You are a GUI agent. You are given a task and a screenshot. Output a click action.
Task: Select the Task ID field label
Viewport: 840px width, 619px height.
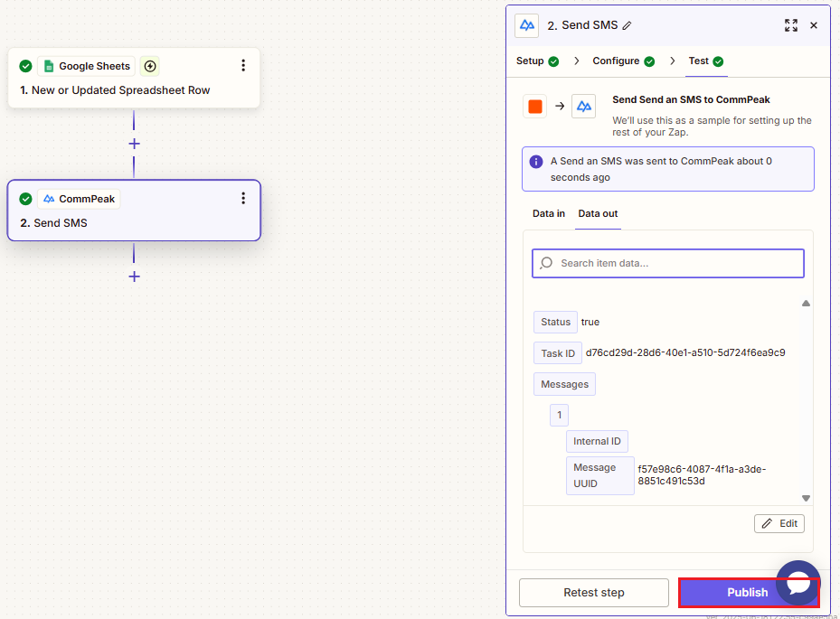tap(558, 352)
